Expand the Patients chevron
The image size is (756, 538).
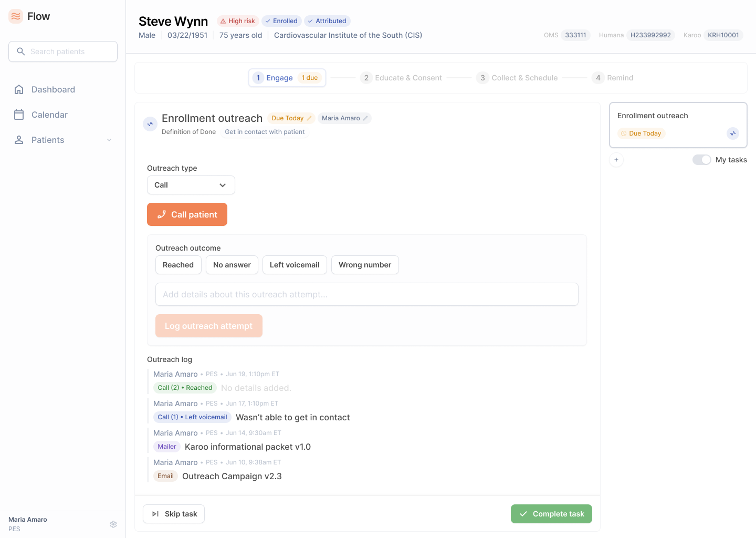109,140
